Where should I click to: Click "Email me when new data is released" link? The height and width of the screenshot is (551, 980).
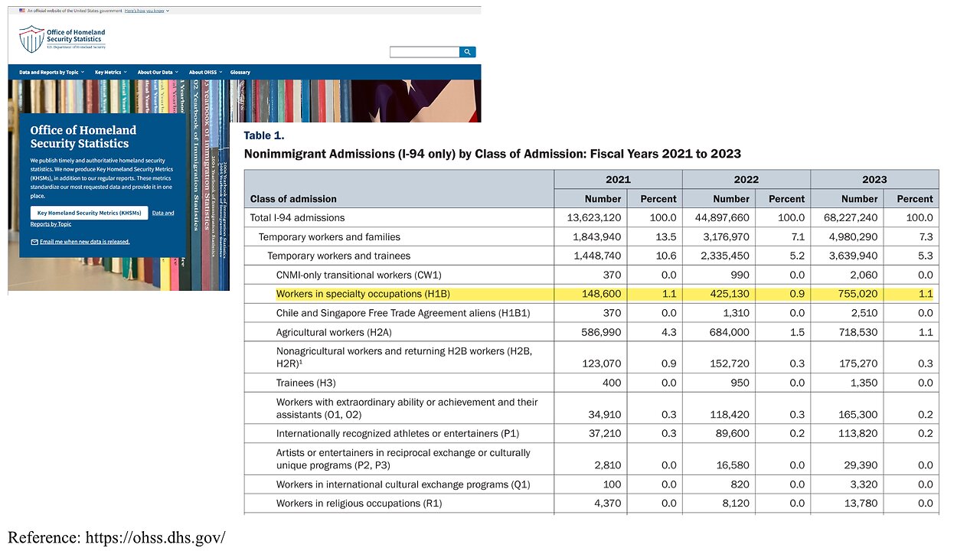pyautogui.click(x=85, y=242)
